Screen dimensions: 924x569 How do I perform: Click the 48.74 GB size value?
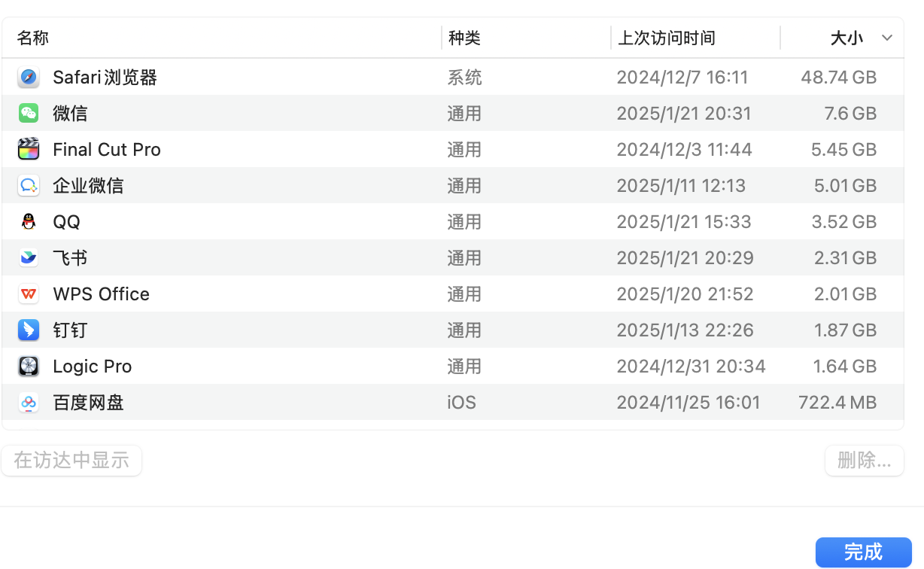(x=839, y=78)
